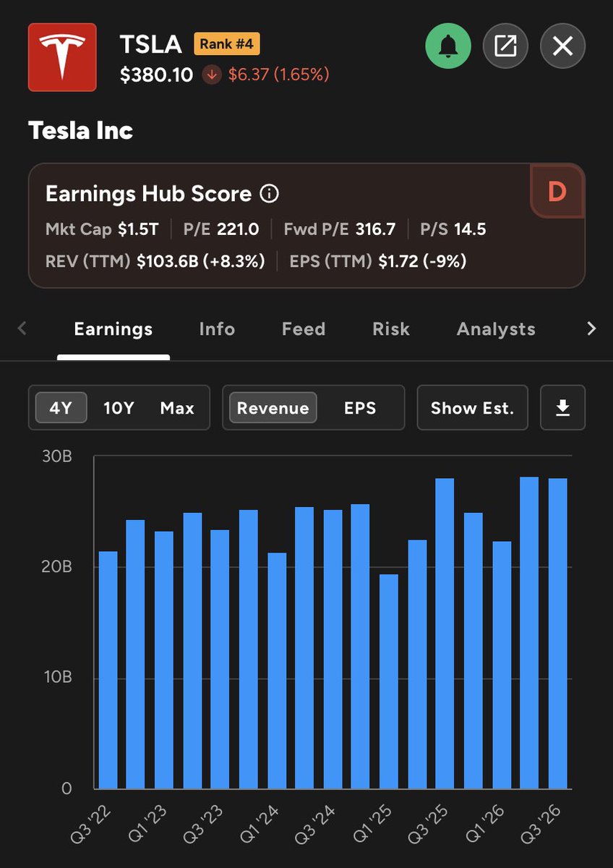Close the TSLA detail panel
Viewport: 613px width, 868px height.
click(x=562, y=46)
